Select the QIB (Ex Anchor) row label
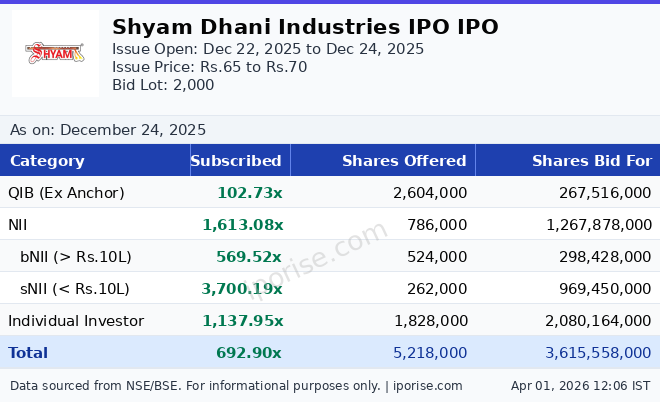Screen dimensions: 660x402 pyautogui.click(x=66, y=193)
